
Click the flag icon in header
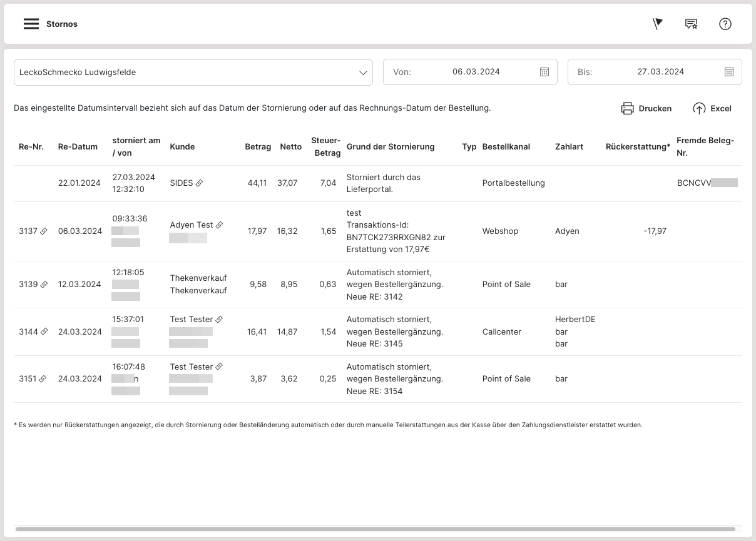(657, 24)
